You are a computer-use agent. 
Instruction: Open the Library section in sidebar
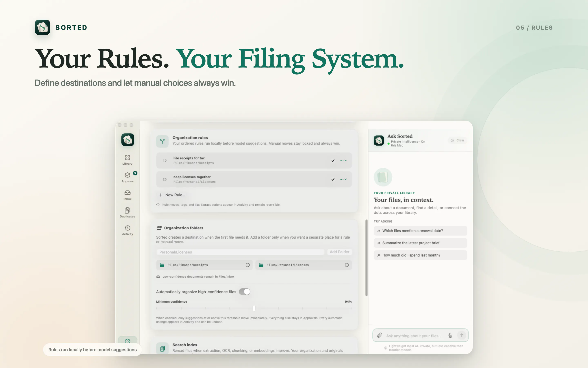click(x=127, y=160)
